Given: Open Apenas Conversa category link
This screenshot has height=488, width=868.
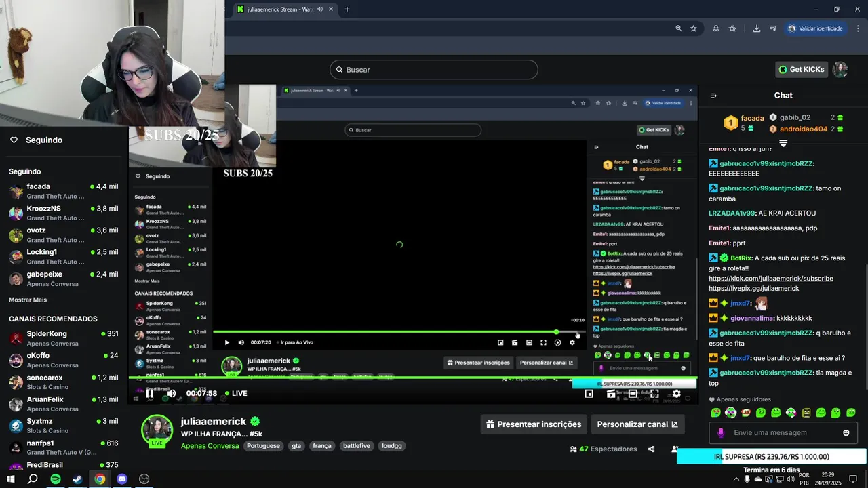Looking at the screenshot, I should pyautogui.click(x=210, y=446).
